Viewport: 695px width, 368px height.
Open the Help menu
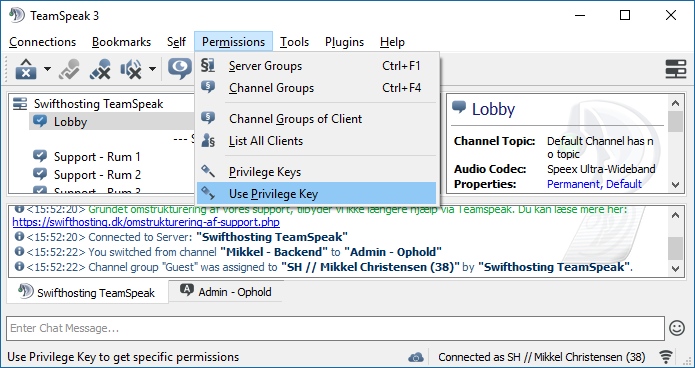392,42
